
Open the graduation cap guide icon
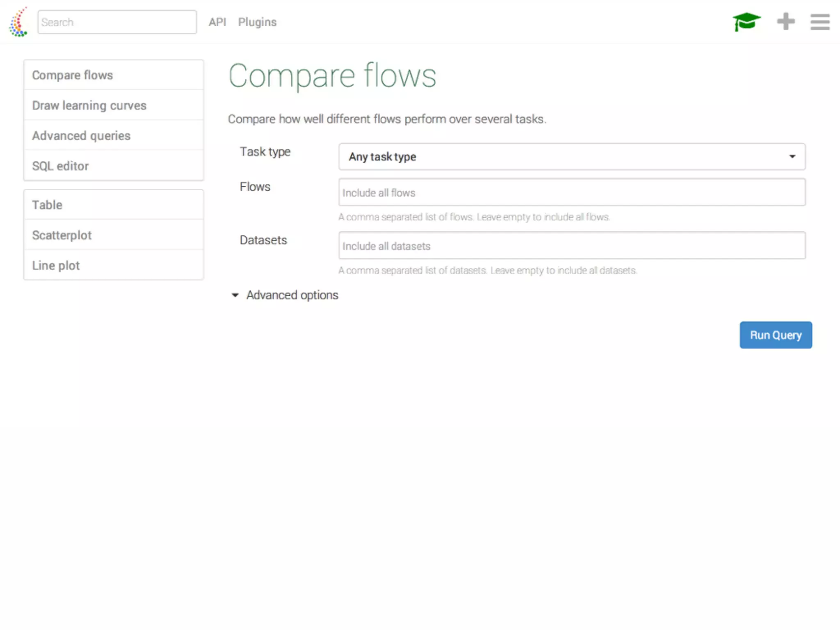[x=746, y=22]
